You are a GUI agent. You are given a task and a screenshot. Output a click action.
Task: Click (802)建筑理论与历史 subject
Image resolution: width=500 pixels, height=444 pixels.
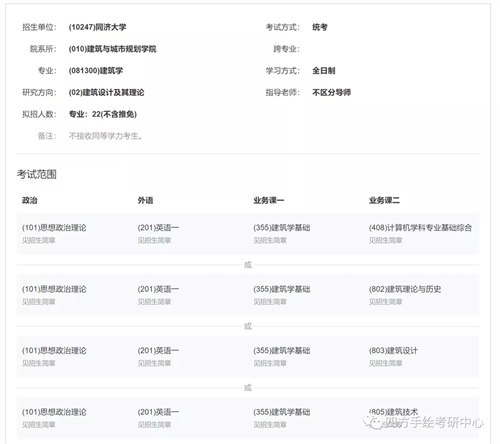point(405,289)
